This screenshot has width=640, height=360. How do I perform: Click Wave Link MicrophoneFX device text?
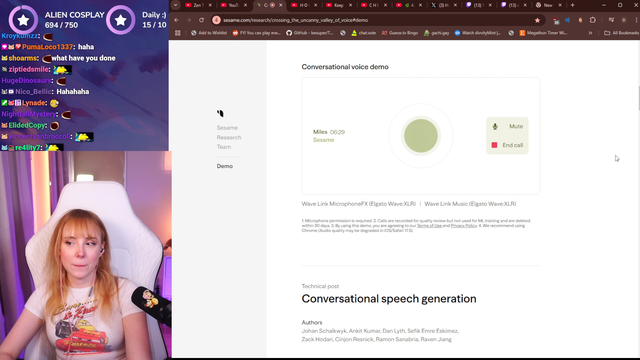tap(359, 204)
